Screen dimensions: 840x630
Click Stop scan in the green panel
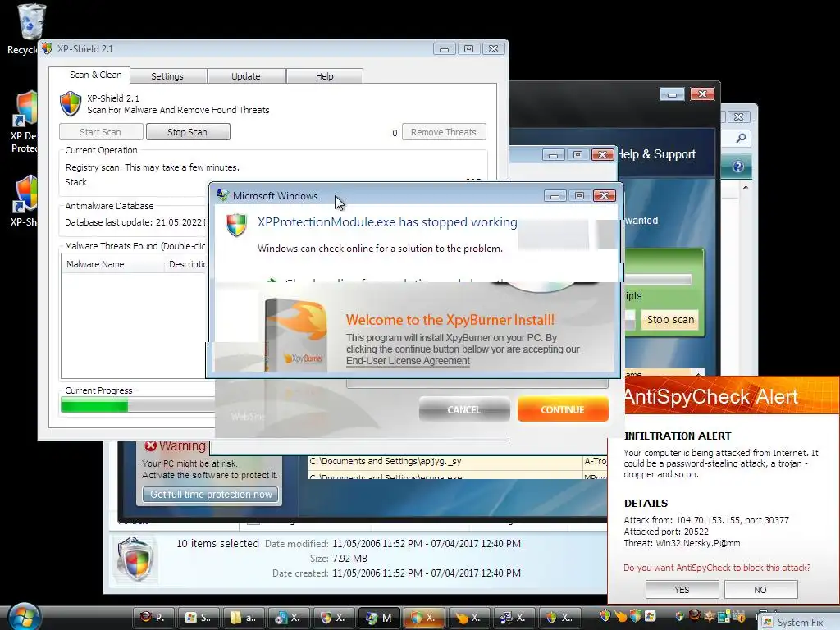(670, 320)
